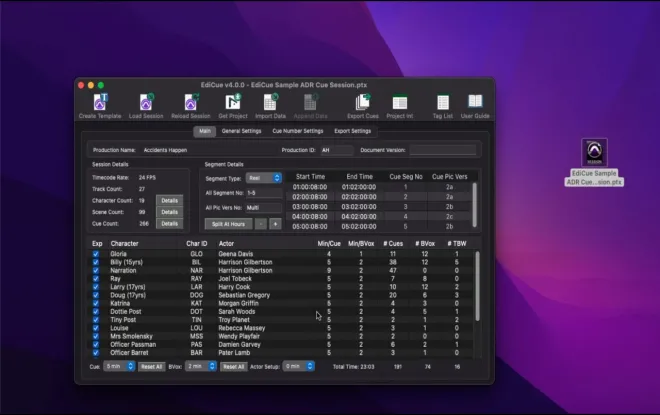This screenshot has width=660, height=415.
Task: Click the Document Version field
Action: point(443,150)
